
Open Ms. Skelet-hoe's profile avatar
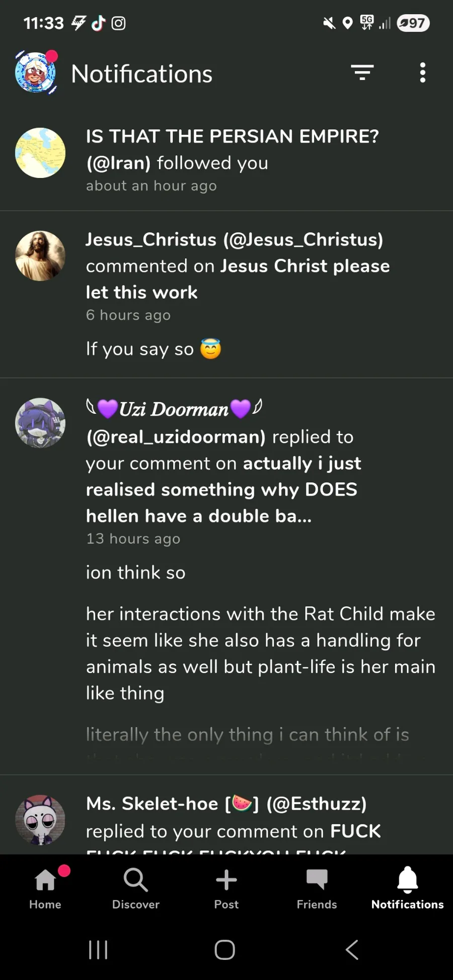[40, 820]
